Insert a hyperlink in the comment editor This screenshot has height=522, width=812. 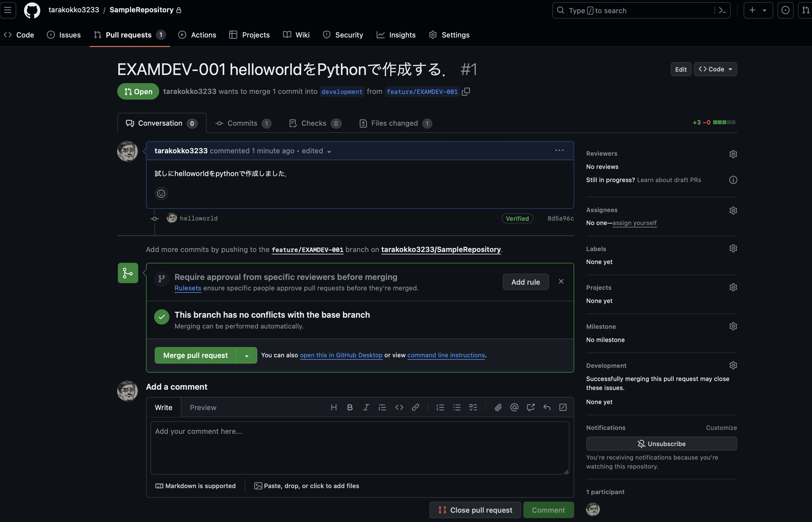415,407
